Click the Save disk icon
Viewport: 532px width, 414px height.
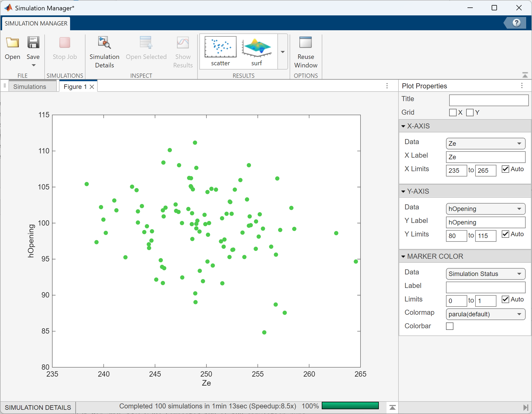pyautogui.click(x=33, y=42)
